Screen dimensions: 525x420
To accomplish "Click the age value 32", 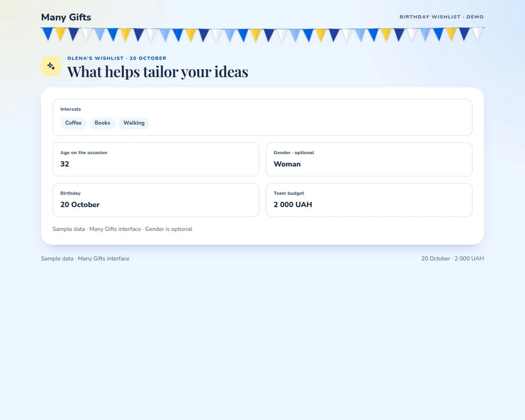I will click(x=65, y=164).
